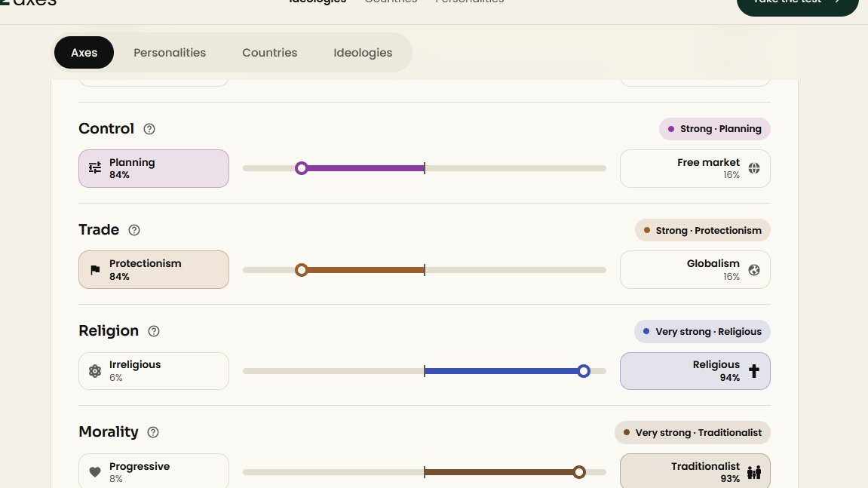Image resolution: width=868 pixels, height=488 pixels.
Task: Switch to the Personalities tab
Action: pos(170,53)
